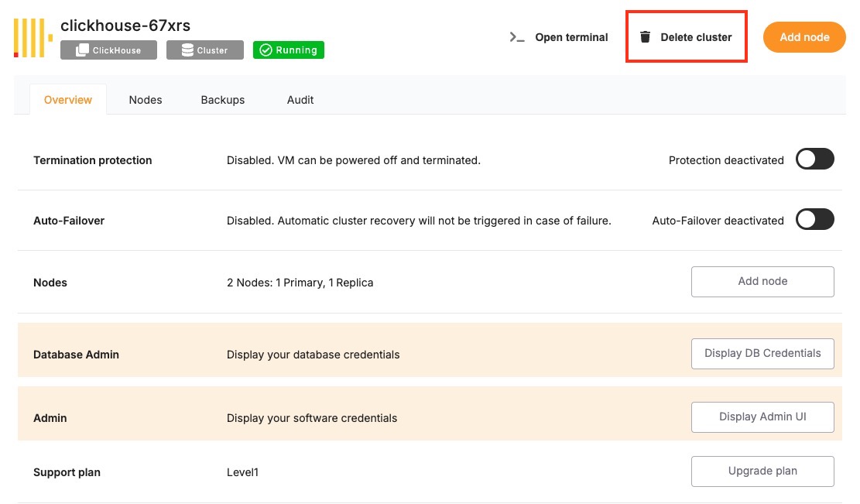Click the terminal prompt icon
The image size is (860, 504).
pyautogui.click(x=517, y=37)
